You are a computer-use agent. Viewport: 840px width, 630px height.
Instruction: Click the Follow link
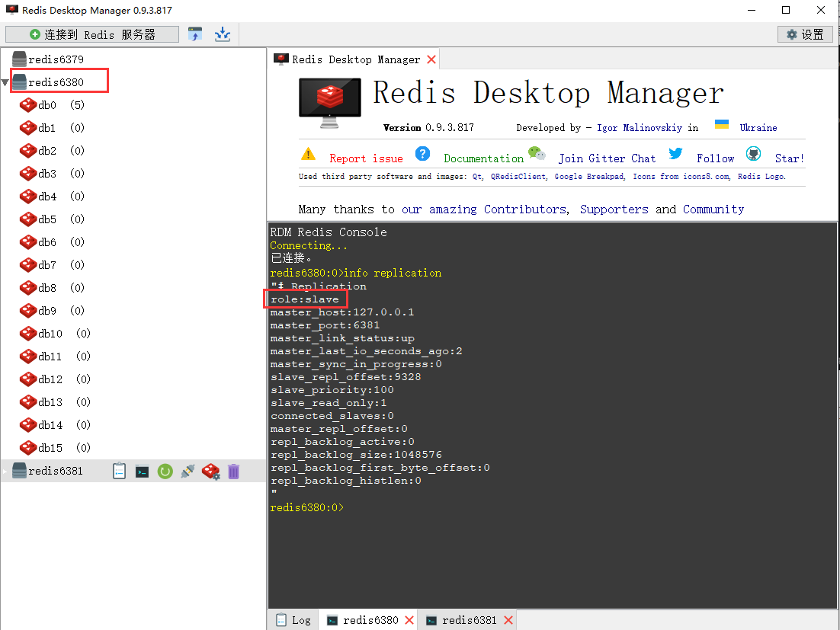coord(715,158)
